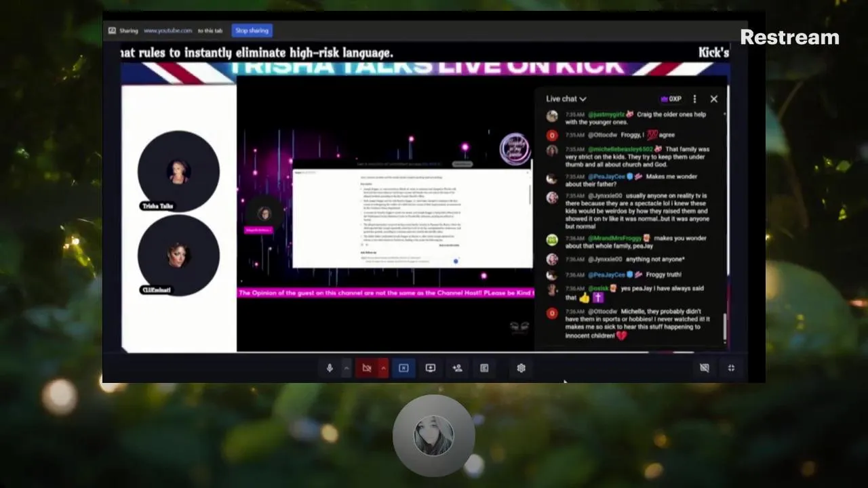
Task: Click the round channel logo badge
Action: [515, 149]
